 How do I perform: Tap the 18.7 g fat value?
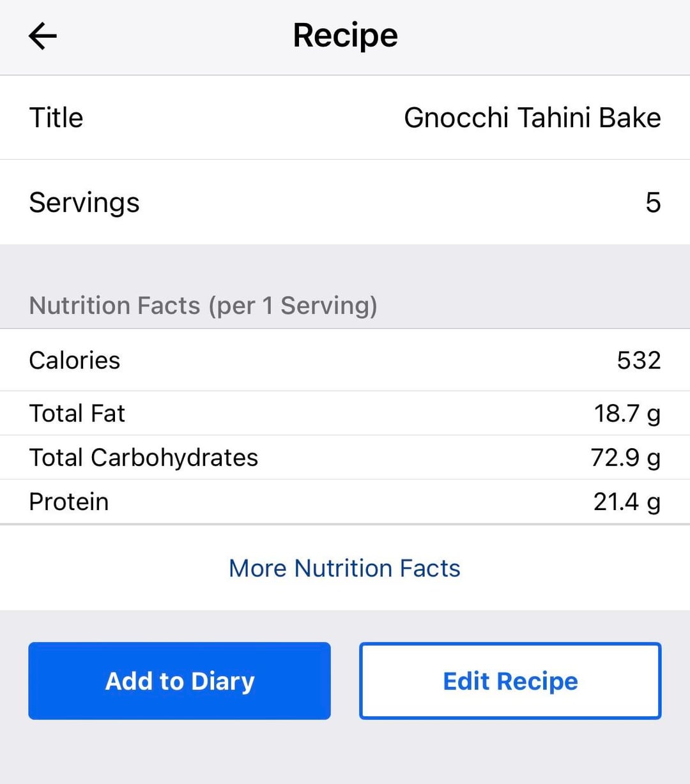(x=627, y=414)
